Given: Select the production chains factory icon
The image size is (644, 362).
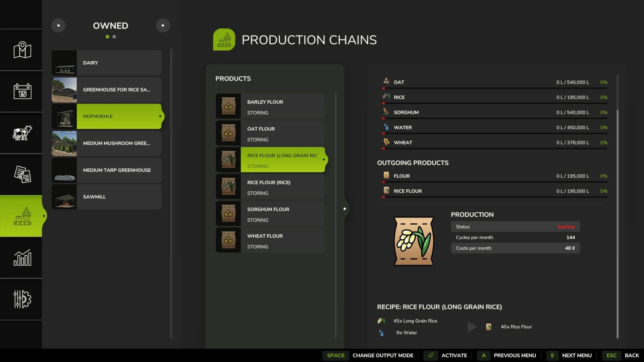Looking at the screenshot, I should 22,216.
